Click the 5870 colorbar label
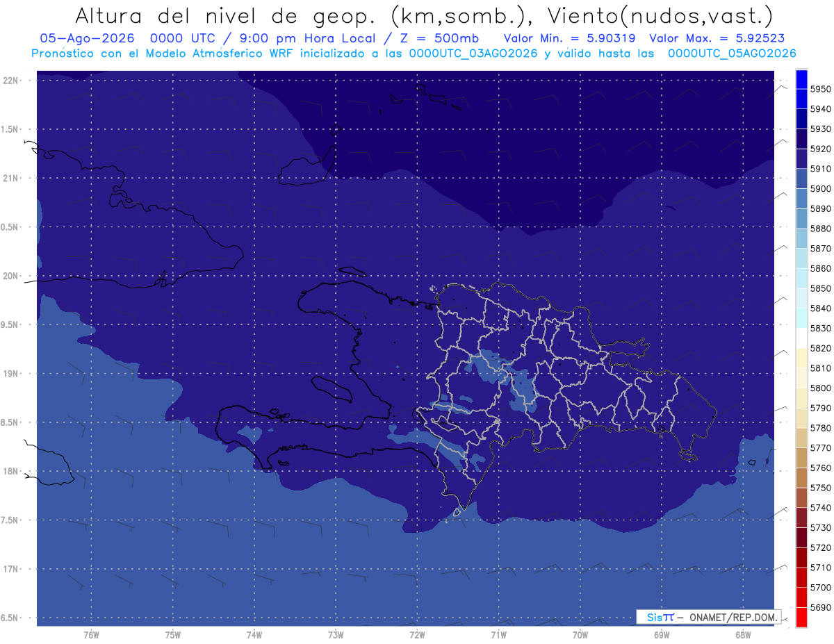The image size is (834, 644). (821, 249)
